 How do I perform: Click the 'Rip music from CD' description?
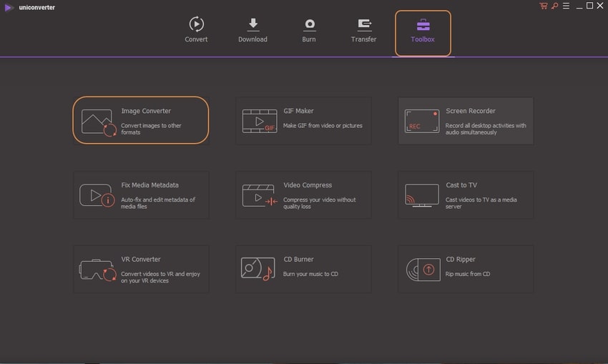(468, 274)
